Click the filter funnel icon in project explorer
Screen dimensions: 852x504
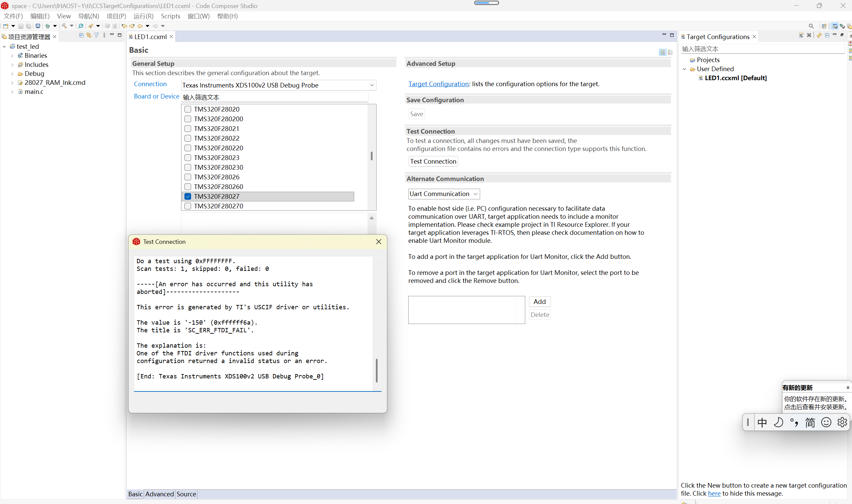click(x=97, y=35)
